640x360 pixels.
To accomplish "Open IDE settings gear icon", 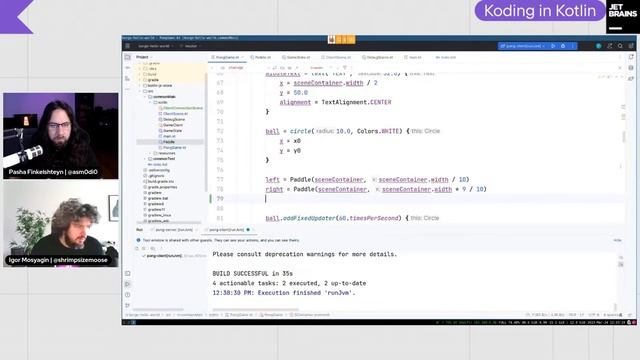I will tap(631, 46).
